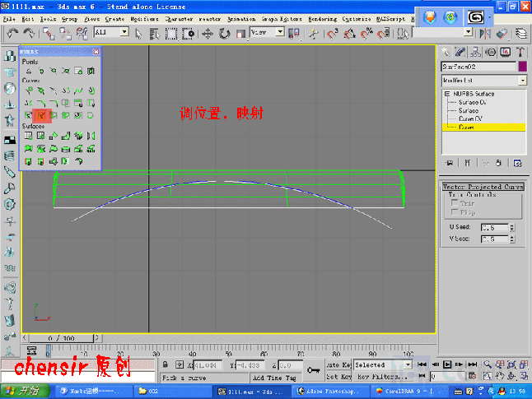Open the Customize menu
Viewport: 532px width, 399px height.
(x=357, y=19)
